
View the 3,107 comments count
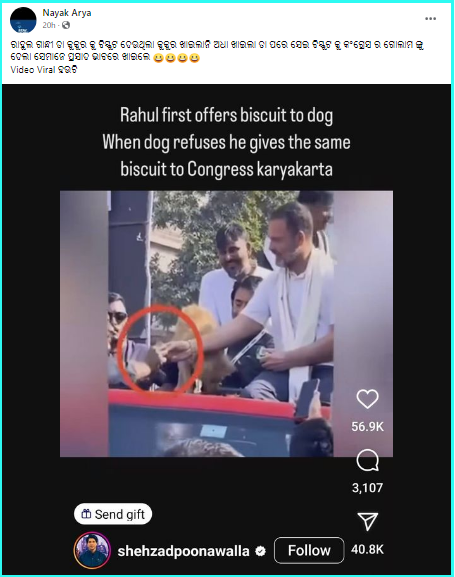(367, 488)
